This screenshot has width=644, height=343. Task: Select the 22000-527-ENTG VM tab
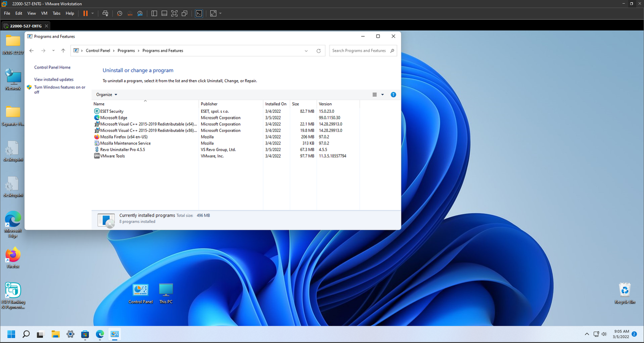click(x=26, y=26)
